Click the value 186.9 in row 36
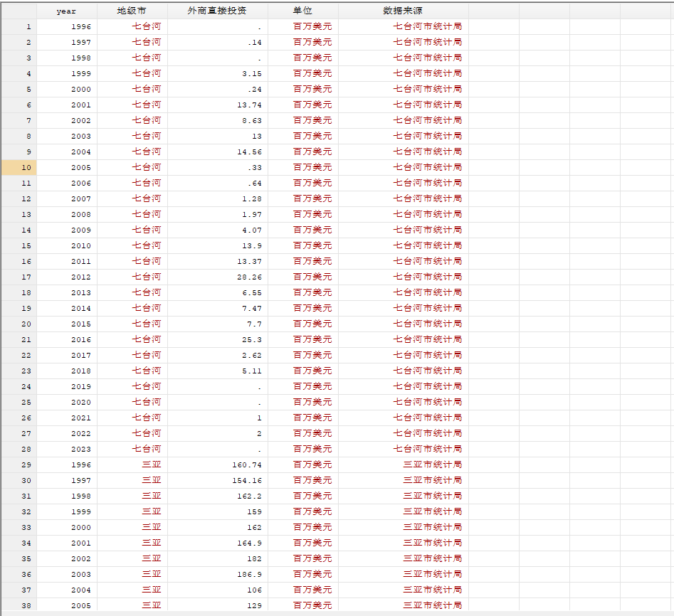 (249, 574)
